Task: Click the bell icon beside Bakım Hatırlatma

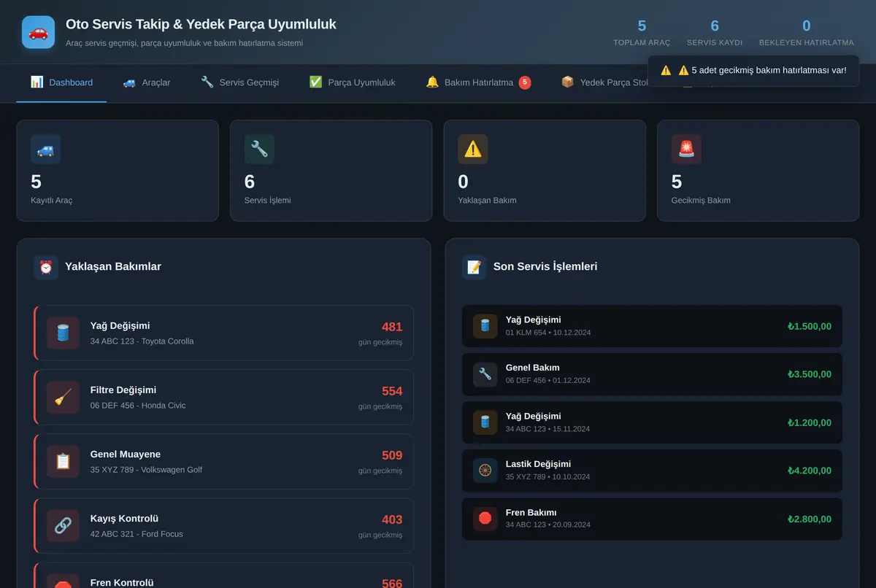Action: (432, 82)
